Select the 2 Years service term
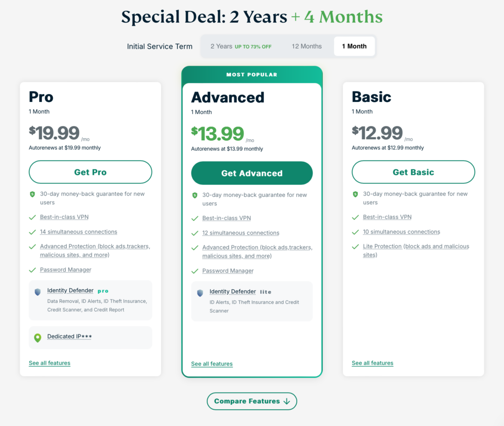This screenshot has height=426, width=504. tap(241, 46)
